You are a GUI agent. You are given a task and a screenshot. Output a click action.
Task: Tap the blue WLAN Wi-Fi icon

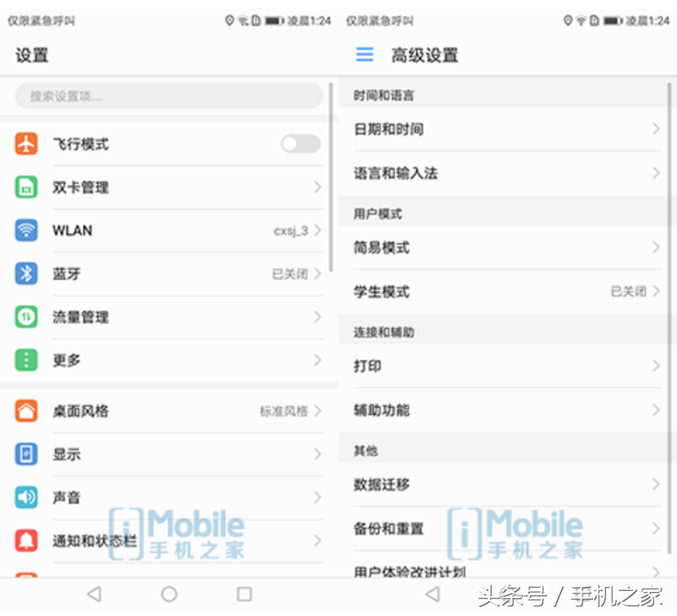(x=26, y=230)
